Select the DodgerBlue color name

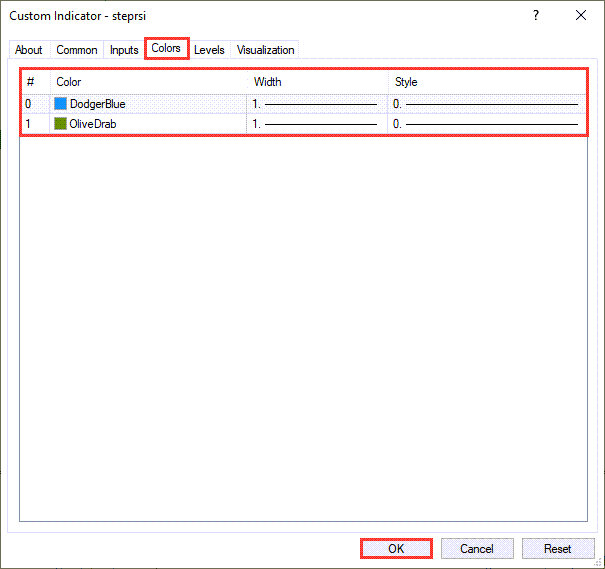[x=98, y=104]
